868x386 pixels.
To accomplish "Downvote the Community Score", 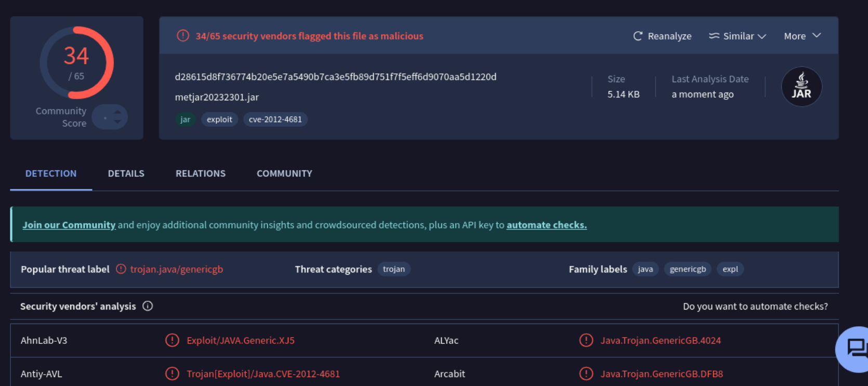I will click(x=118, y=122).
